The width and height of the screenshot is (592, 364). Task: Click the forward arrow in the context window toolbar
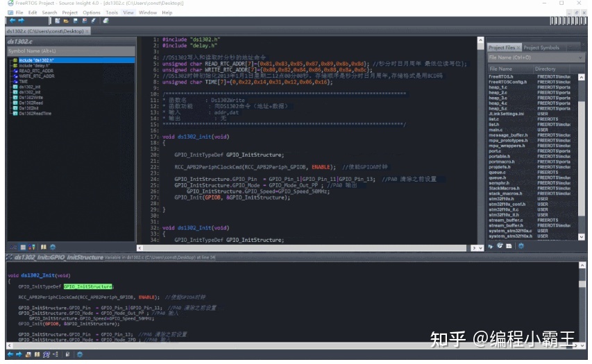pyautogui.click(x=19, y=354)
